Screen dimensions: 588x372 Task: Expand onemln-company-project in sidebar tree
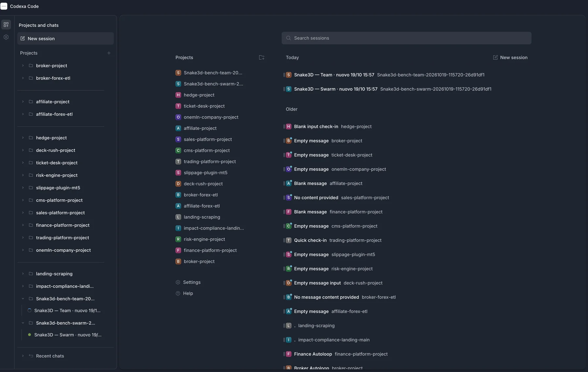[x=23, y=250]
